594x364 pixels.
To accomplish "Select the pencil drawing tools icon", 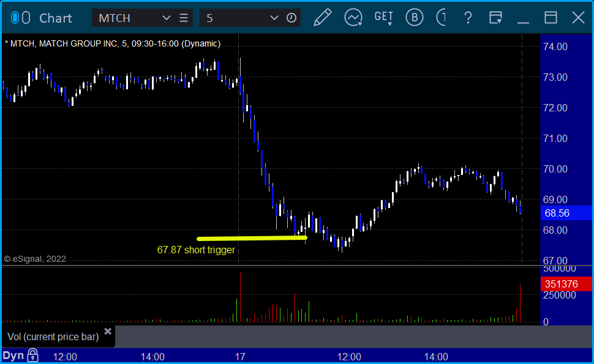I will coord(323,17).
